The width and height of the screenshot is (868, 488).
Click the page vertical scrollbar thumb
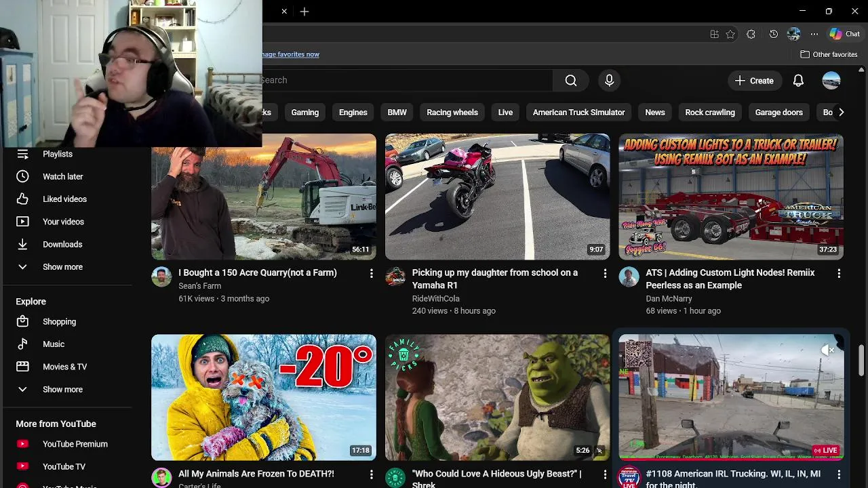coord(862,360)
